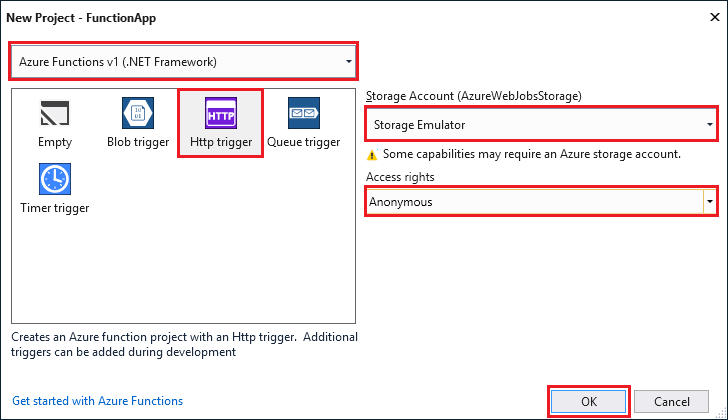Screen dimensions: 728x420
Task: Click the Access rights label
Action: (400, 177)
